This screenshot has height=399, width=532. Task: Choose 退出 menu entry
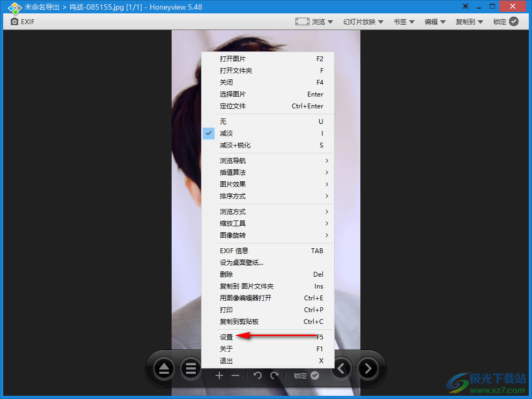[268, 361]
